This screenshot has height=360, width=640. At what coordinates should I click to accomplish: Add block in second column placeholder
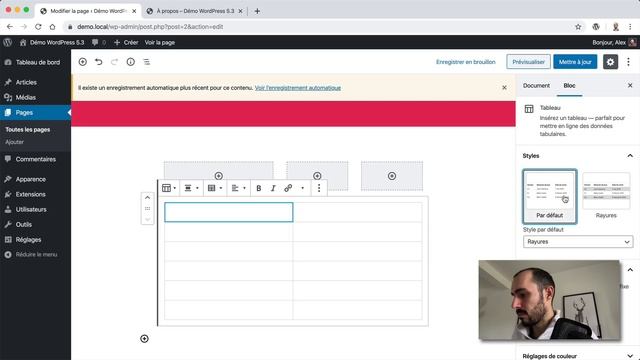tap(317, 176)
